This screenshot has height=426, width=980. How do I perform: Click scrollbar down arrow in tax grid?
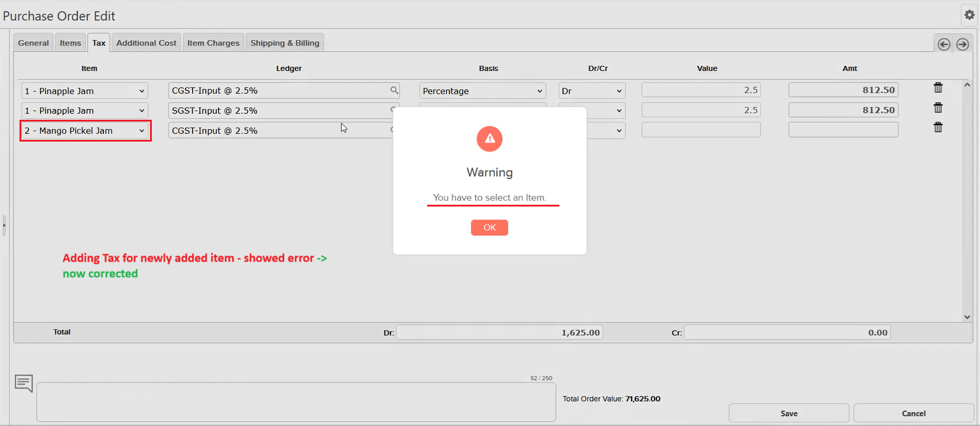click(967, 317)
